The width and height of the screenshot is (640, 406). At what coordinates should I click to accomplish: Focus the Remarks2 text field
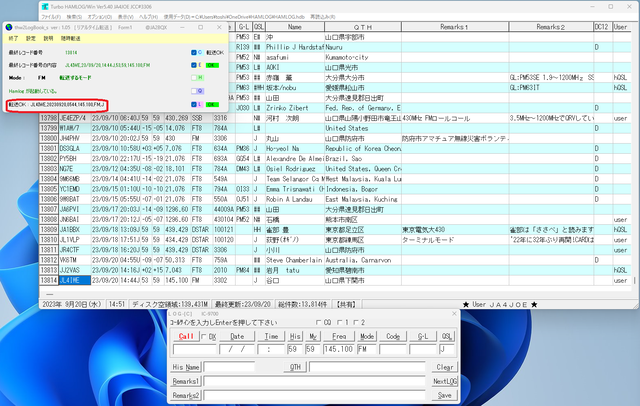pyautogui.click(x=314, y=395)
